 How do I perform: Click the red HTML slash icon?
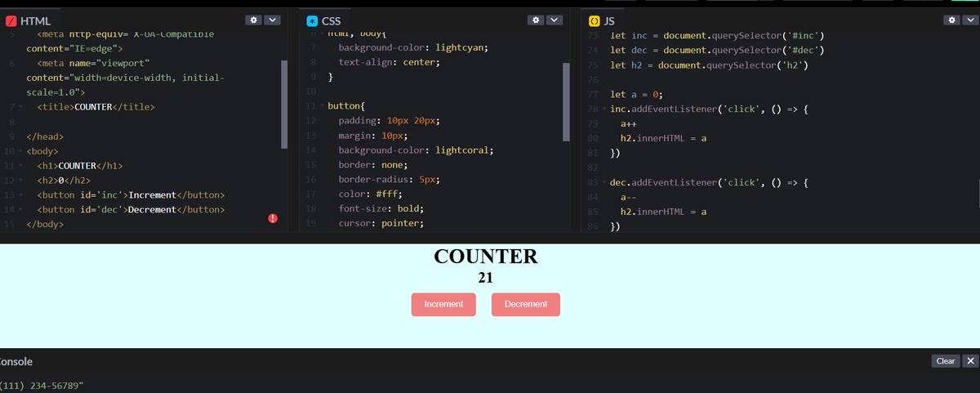click(11, 20)
